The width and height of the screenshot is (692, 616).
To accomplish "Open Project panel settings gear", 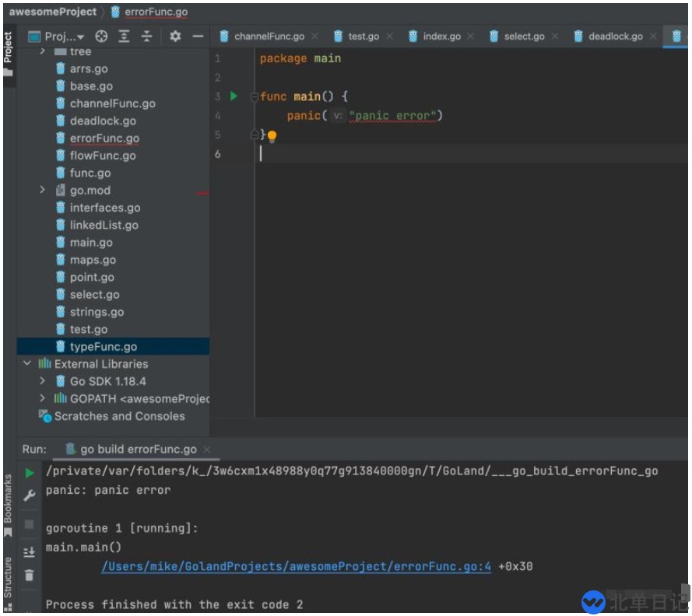I will coord(175,37).
